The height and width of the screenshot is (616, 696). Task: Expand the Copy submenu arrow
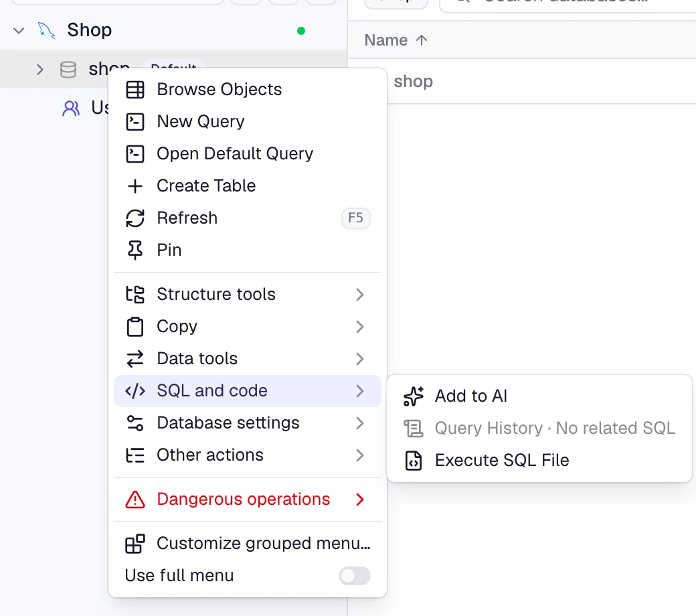360,327
